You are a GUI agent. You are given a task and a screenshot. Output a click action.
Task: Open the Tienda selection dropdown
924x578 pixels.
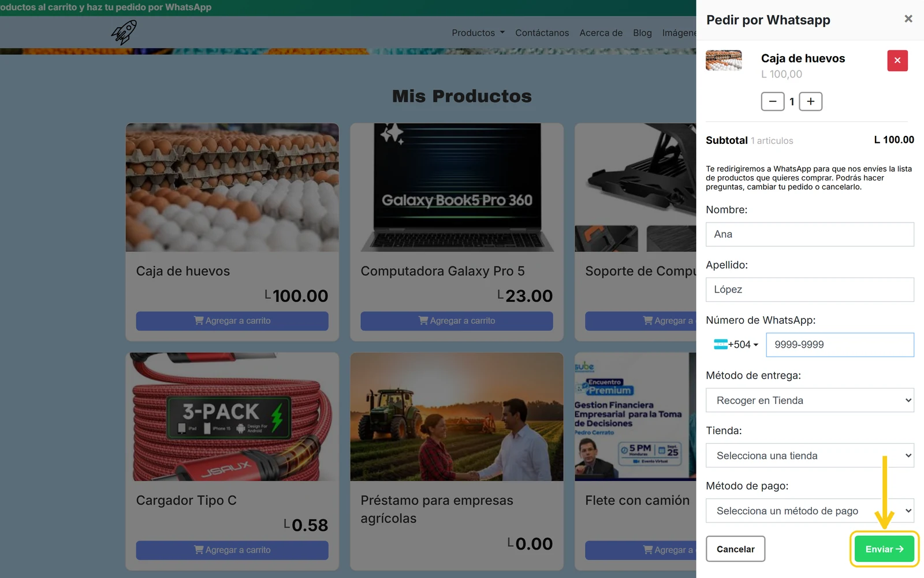pyautogui.click(x=810, y=455)
